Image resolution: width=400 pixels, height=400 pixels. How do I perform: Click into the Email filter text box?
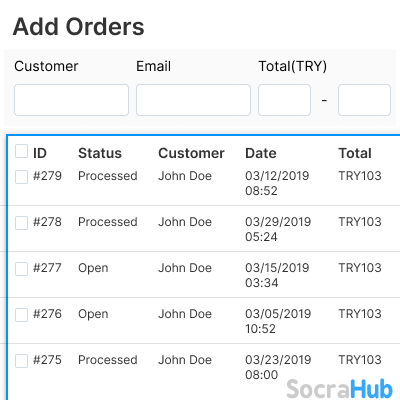pos(193,100)
